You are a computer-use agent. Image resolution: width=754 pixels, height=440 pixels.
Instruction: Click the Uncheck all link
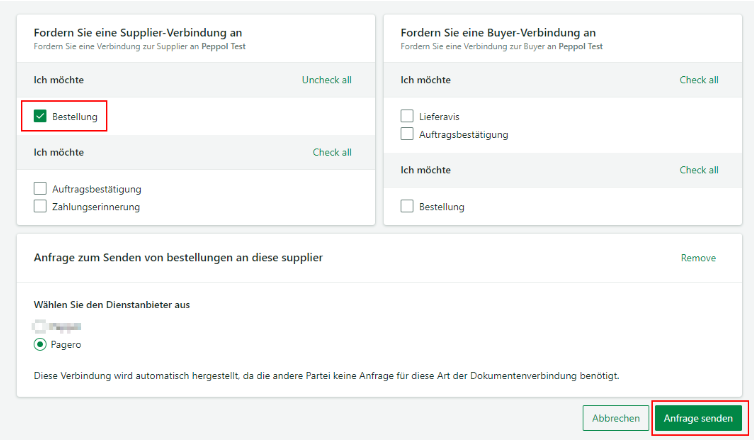pos(326,80)
